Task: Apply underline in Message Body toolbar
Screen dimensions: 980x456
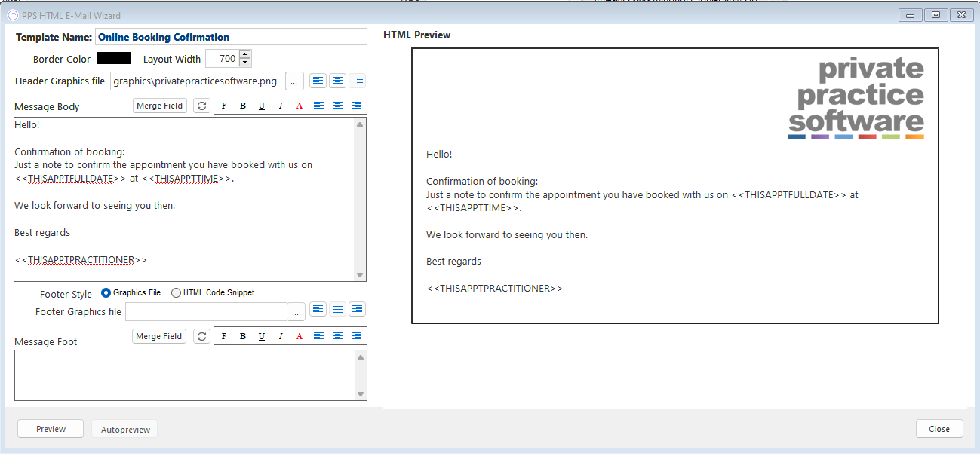Action: [262, 106]
